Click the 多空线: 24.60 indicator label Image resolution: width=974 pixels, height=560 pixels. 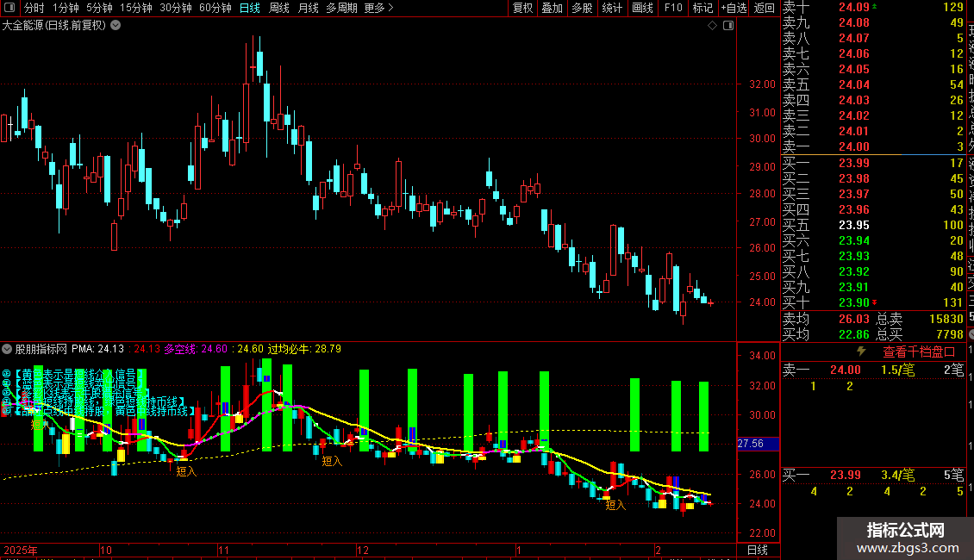coord(196,349)
